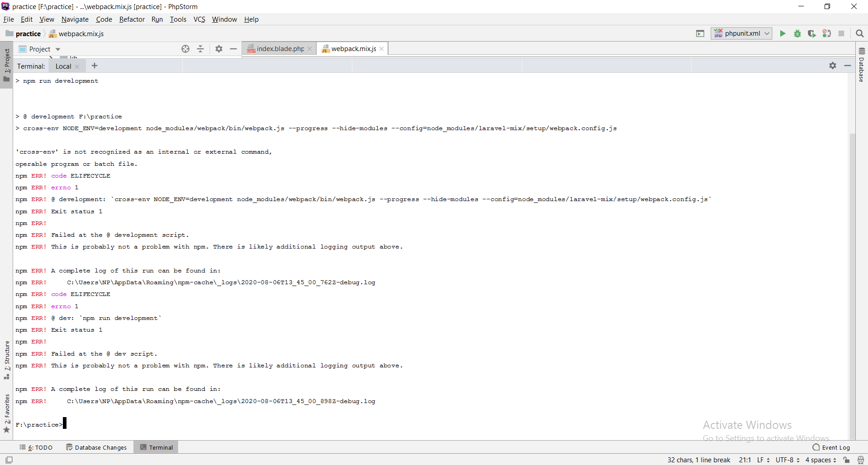This screenshot has height=465, width=868.
Task: Open Terminal gear settings
Action: 833,66
